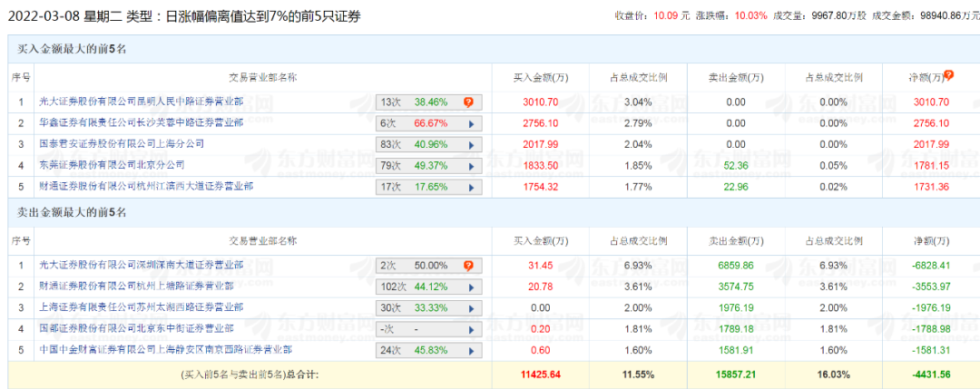Open 华鑫证券长沙芙蓉中路证券营业部 link
Viewport: 980px width, 389px height.
click(142, 122)
